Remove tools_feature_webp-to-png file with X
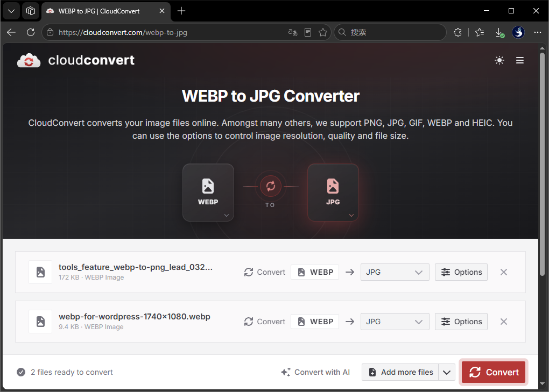Screen dimensions: 549x392 [503, 272]
